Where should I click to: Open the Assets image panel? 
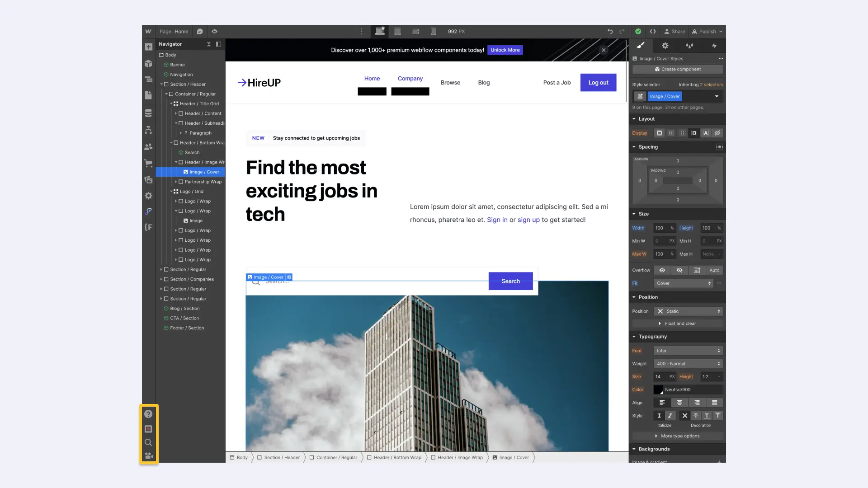coord(148,179)
